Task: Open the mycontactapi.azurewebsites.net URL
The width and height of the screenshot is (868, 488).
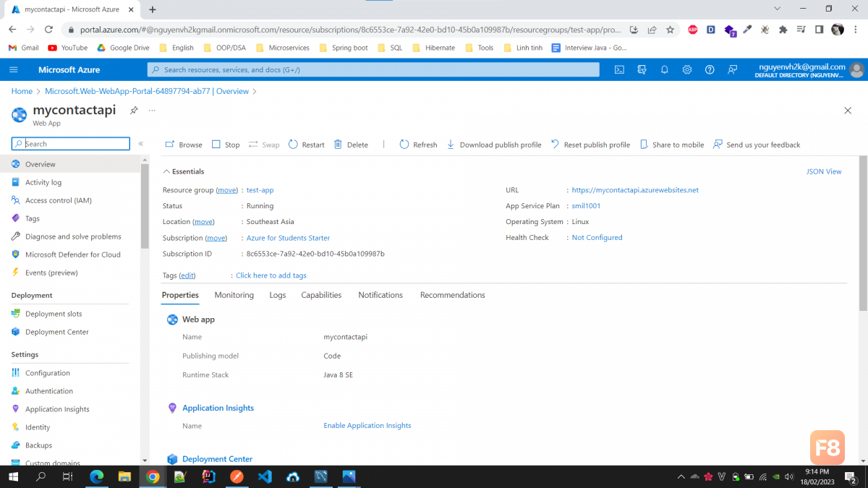Action: 635,190
